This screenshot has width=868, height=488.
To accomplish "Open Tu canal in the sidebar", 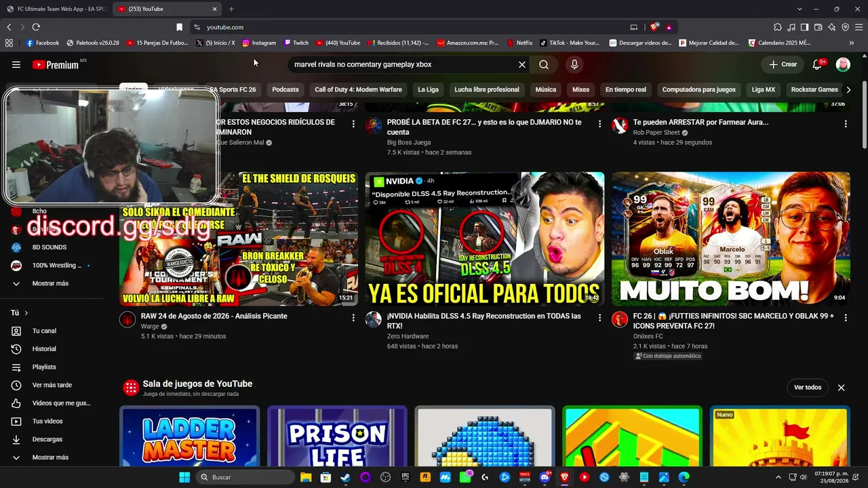I will pyautogui.click(x=45, y=331).
